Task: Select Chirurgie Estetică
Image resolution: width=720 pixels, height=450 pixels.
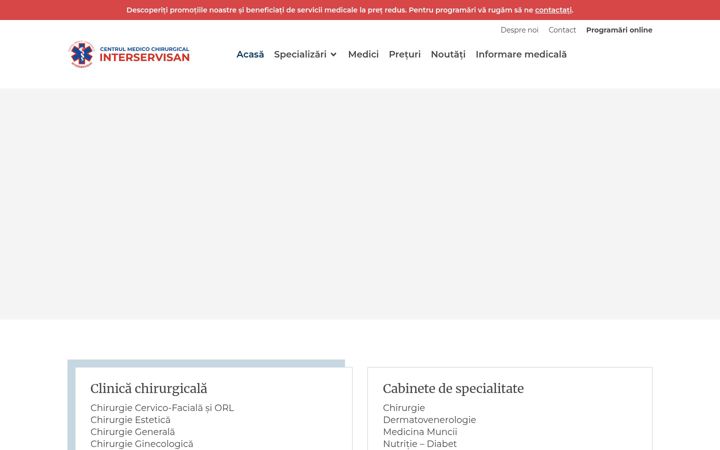Action: pyautogui.click(x=130, y=420)
